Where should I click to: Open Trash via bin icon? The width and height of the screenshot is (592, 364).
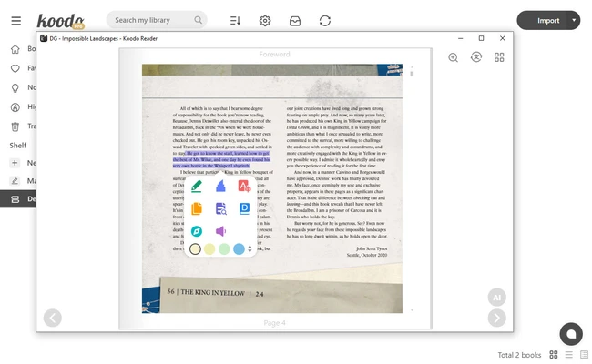pos(15,126)
